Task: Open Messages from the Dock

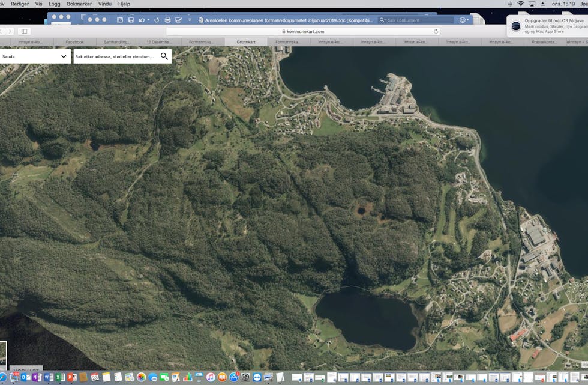Action: tap(152, 377)
